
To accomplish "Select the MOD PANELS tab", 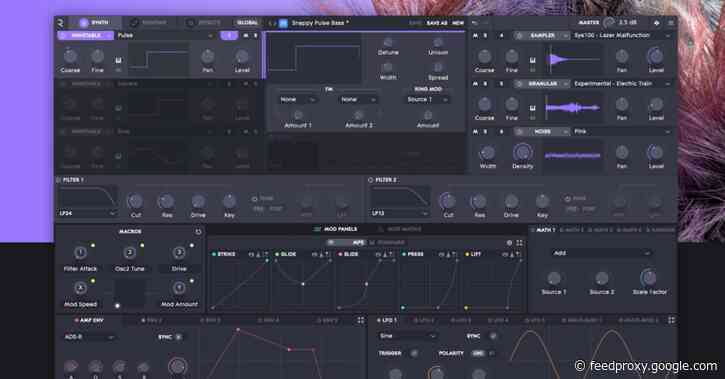I will (x=336, y=229).
